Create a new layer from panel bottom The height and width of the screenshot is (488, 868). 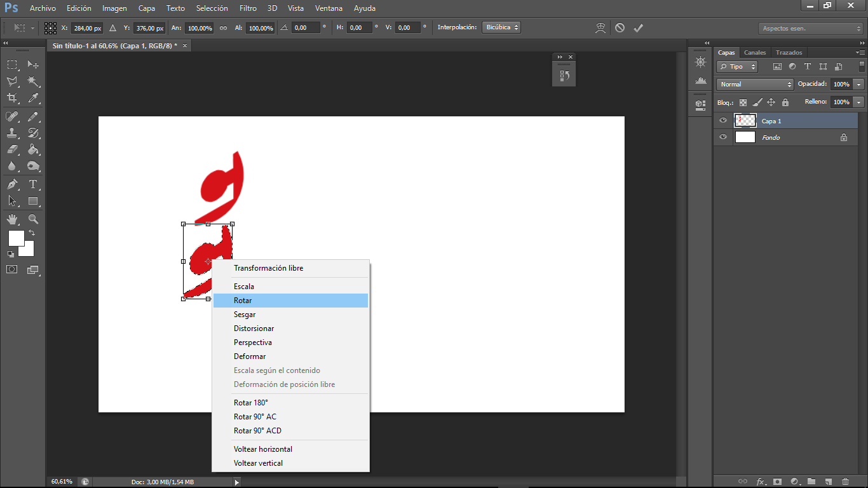click(x=828, y=482)
